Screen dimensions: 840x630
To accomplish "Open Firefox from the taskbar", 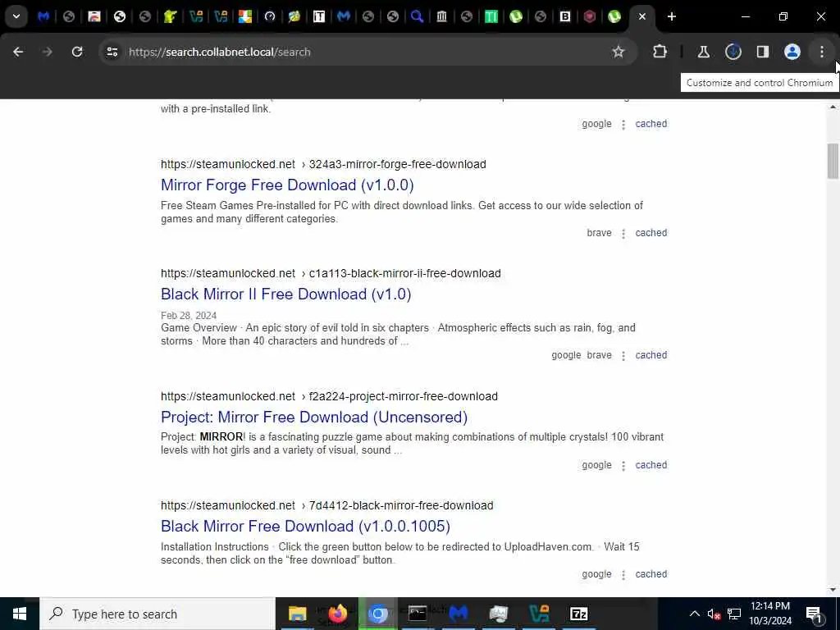I will tap(337, 614).
